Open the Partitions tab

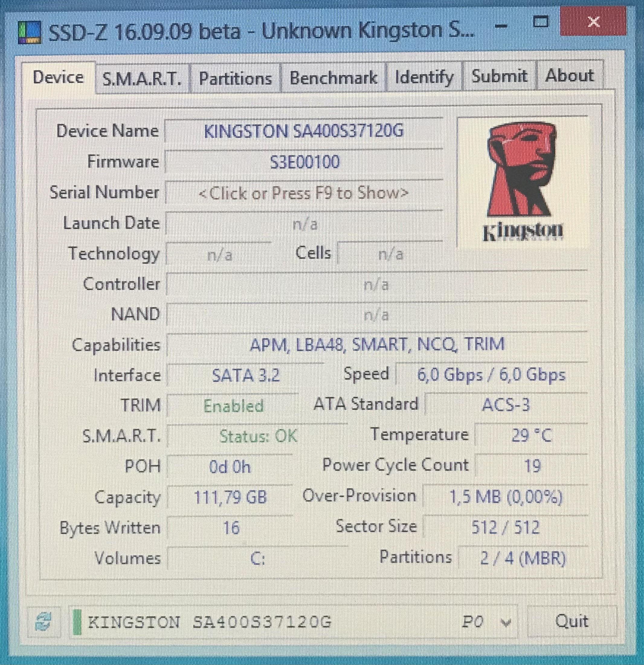[x=235, y=79]
